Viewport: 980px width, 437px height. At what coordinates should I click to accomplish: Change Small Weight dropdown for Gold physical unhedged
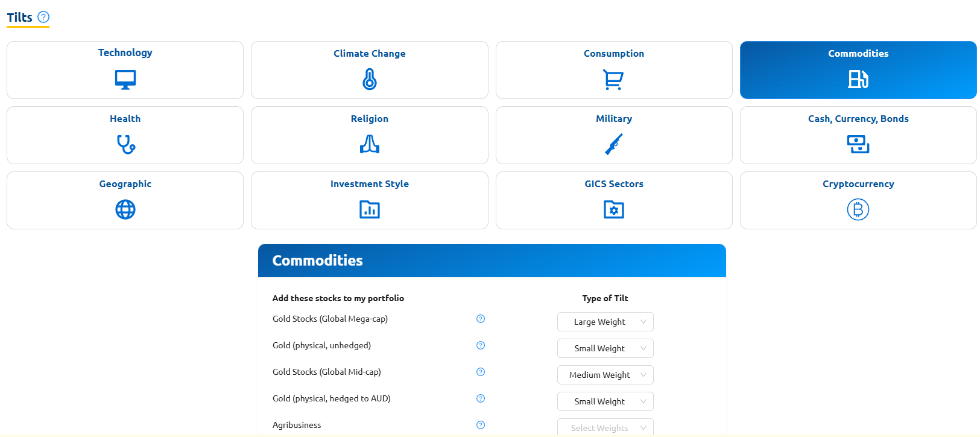pyautogui.click(x=605, y=348)
